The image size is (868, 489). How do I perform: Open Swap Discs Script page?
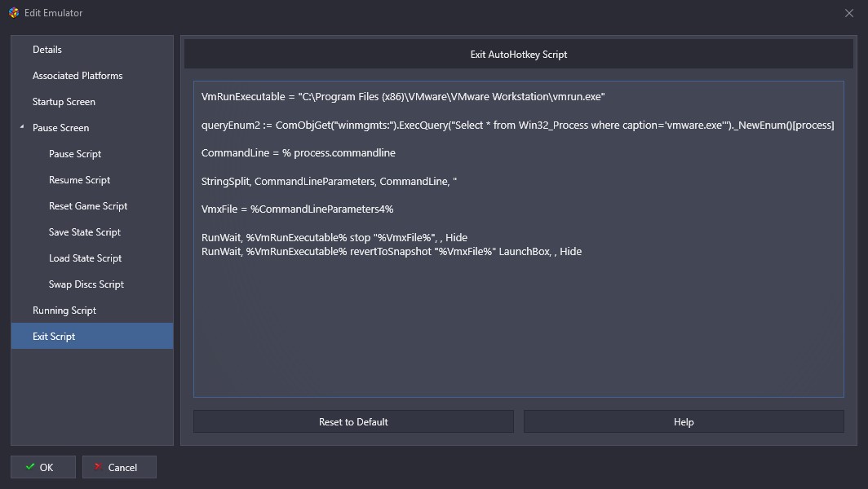click(x=86, y=284)
